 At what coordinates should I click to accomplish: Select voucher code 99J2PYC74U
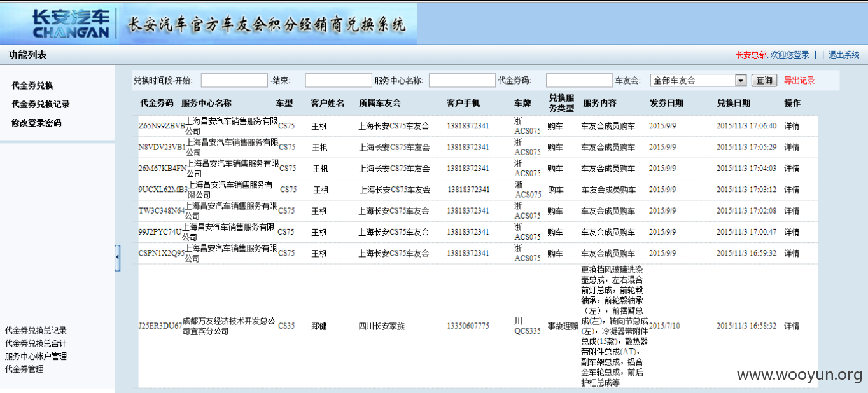(160, 232)
